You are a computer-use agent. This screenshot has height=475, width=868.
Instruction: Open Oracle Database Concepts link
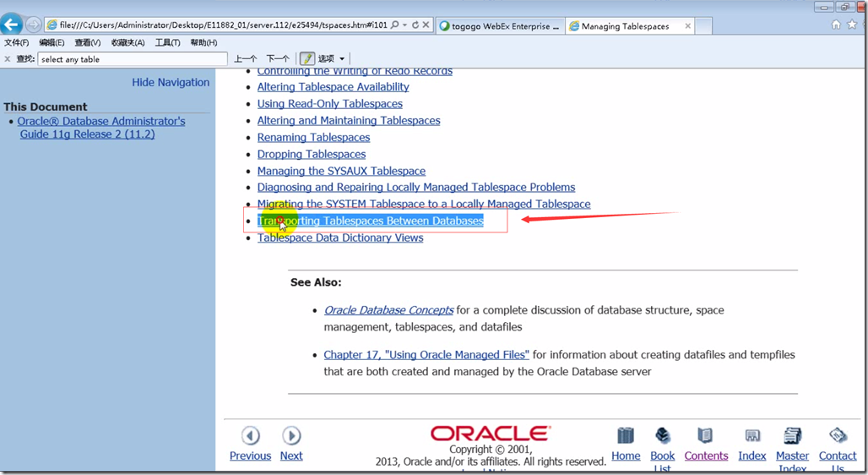click(x=388, y=310)
